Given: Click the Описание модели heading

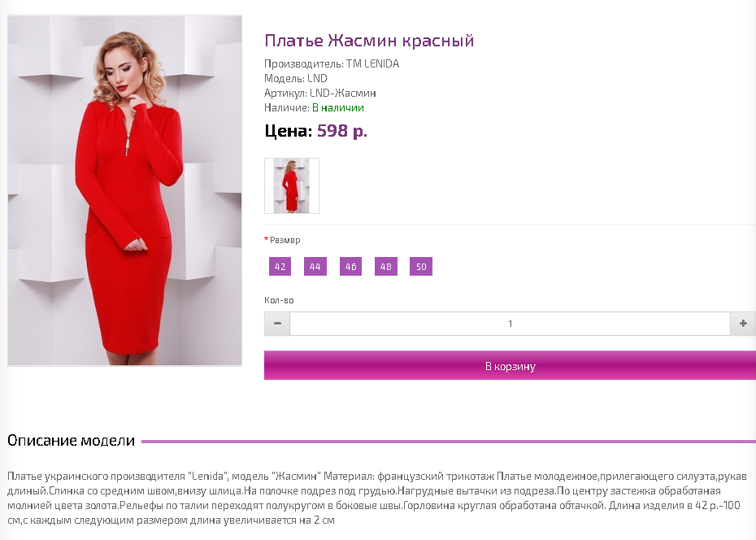Looking at the screenshot, I should [71, 441].
